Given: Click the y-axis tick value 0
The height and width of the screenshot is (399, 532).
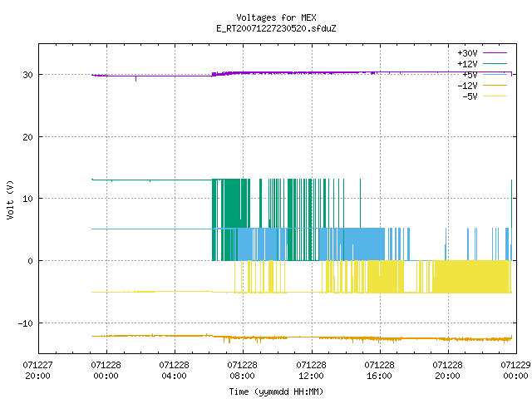Looking at the screenshot, I should (31, 261).
